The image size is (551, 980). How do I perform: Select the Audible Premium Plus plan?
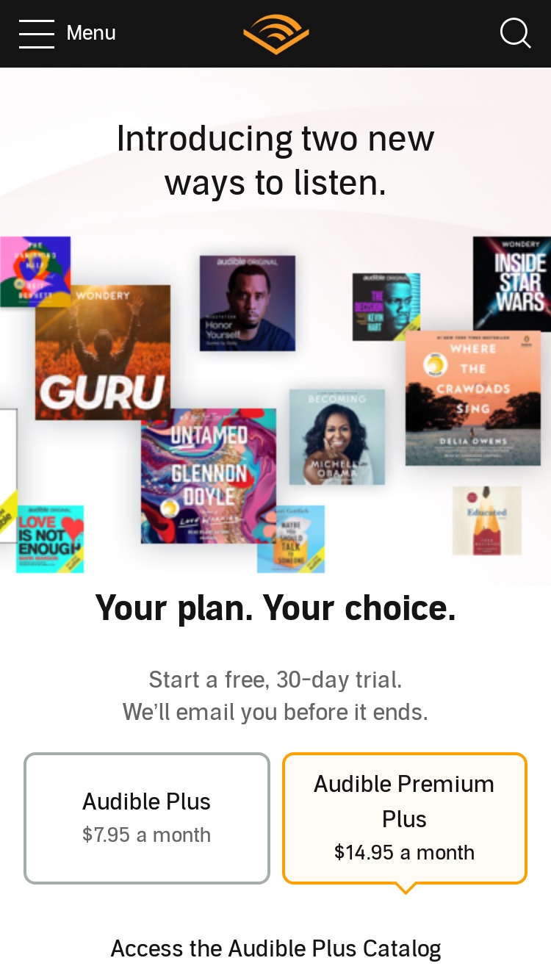pyautogui.click(x=405, y=818)
